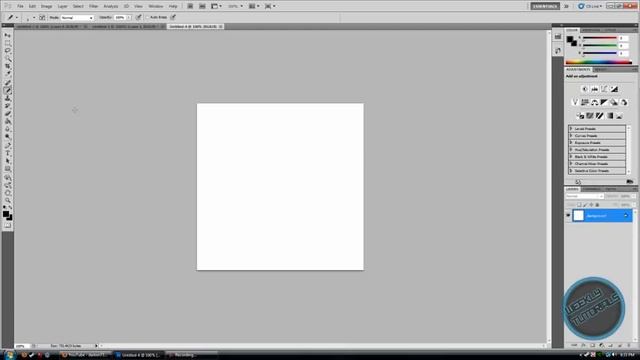
Task: Toggle tablet pressure for opacity
Action: click(x=139, y=18)
